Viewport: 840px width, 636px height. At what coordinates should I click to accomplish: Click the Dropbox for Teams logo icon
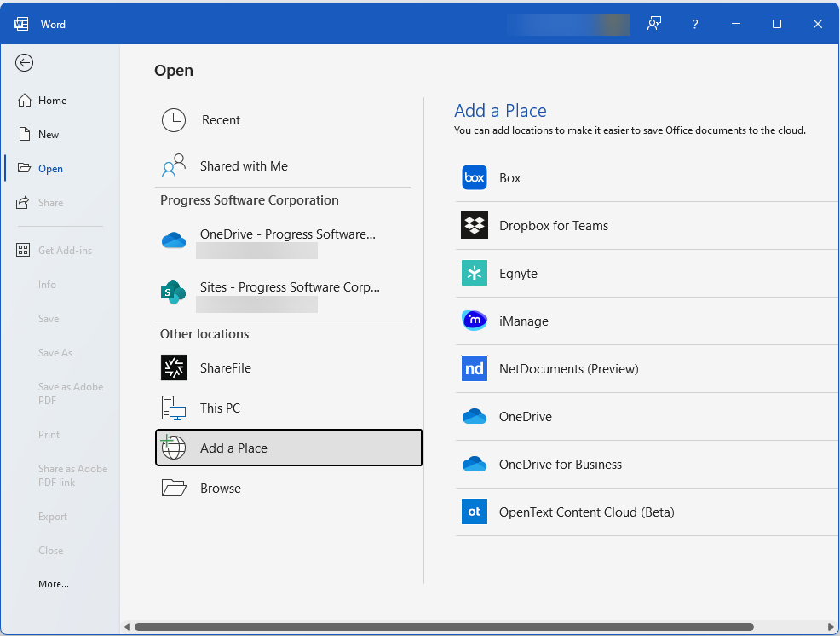pos(475,225)
